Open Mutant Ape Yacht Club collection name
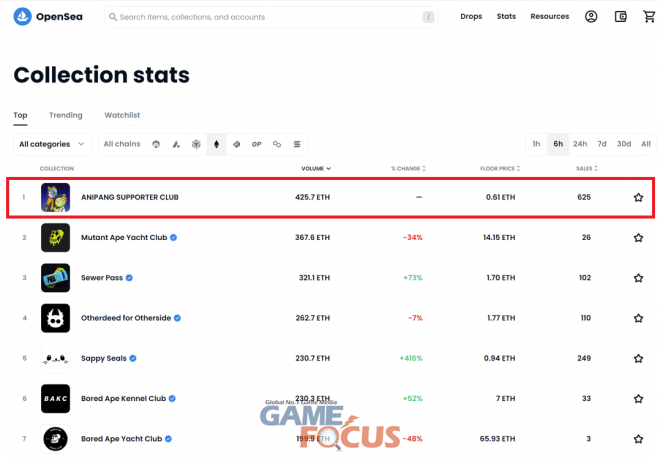 [124, 237]
